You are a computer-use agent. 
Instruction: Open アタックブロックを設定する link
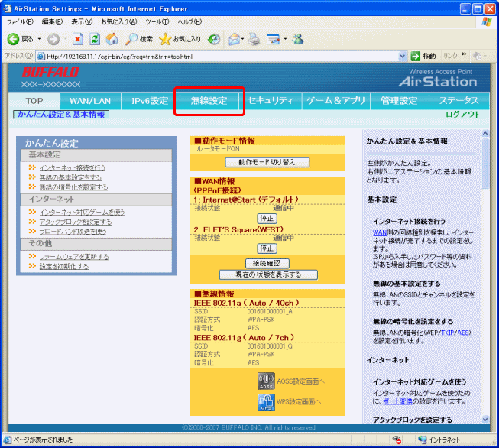click(x=76, y=222)
